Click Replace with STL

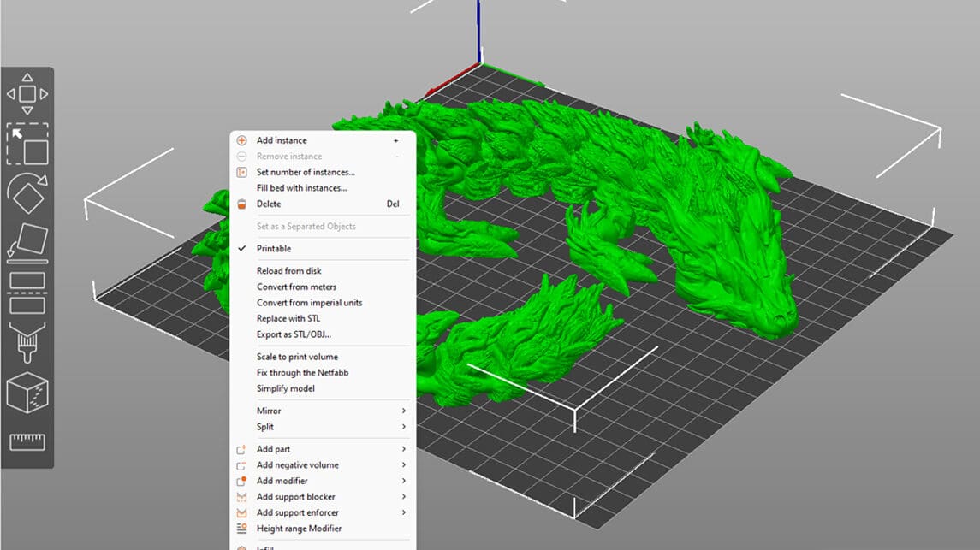(x=323, y=318)
